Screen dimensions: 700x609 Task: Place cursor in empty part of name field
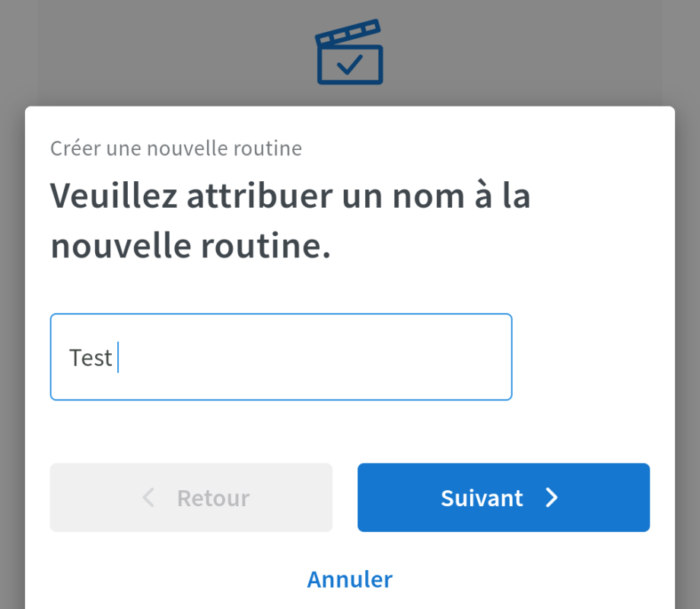tap(320, 357)
